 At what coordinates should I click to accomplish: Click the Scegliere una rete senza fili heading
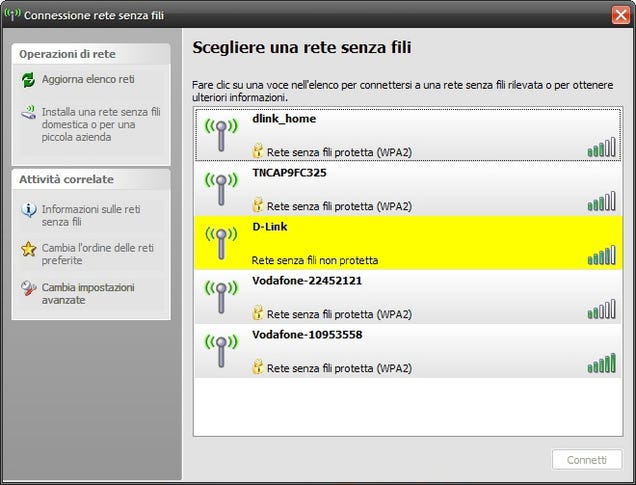pyautogui.click(x=302, y=47)
